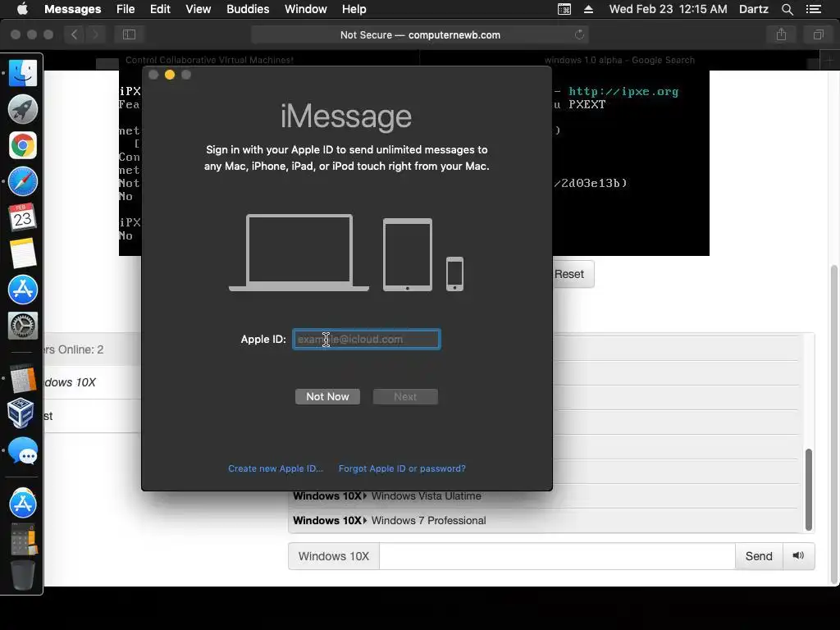Follow Create new Apple ID link

276,468
